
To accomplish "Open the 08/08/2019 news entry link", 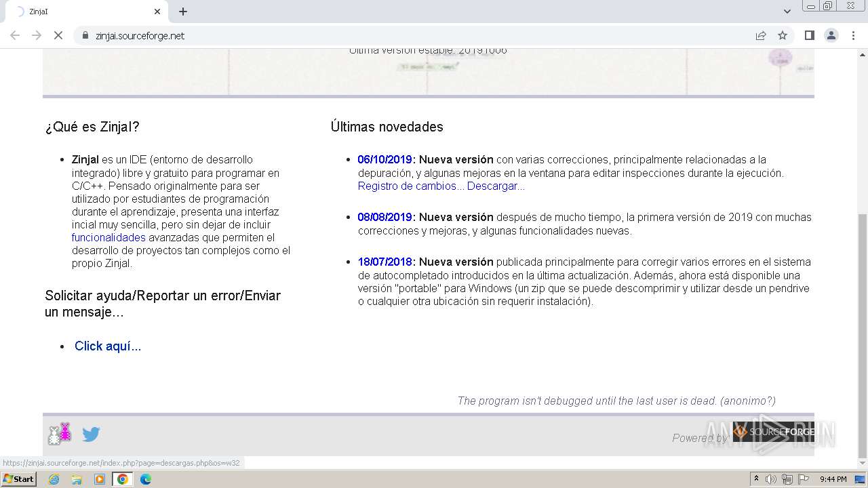I will [385, 217].
